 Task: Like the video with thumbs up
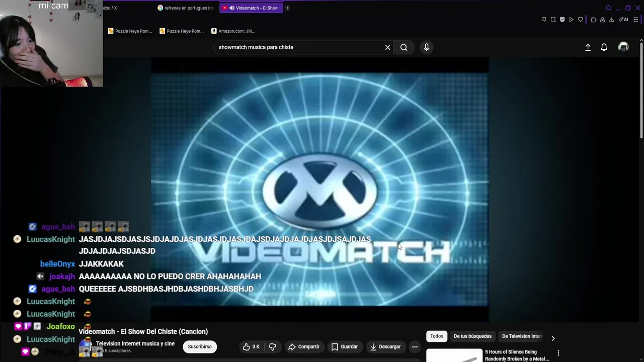[x=251, y=347]
